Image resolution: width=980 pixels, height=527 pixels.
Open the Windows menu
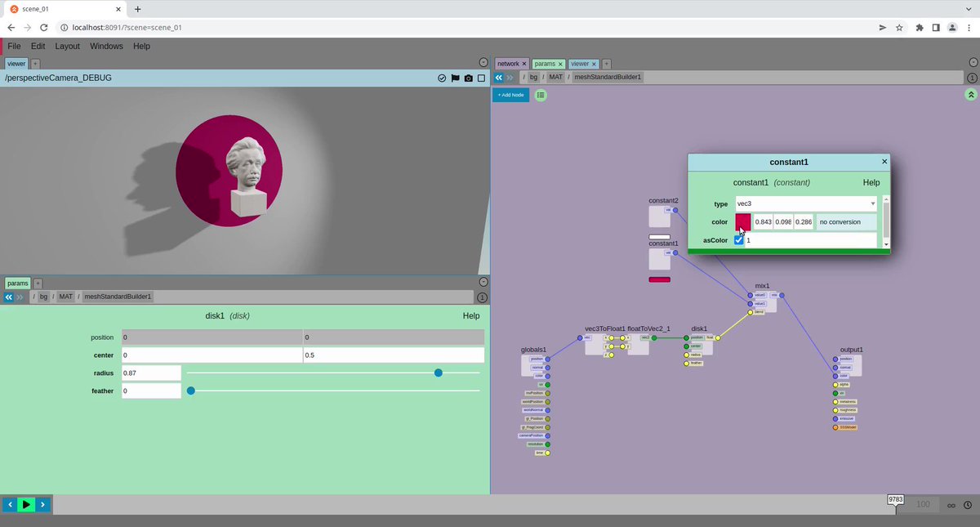tap(106, 47)
